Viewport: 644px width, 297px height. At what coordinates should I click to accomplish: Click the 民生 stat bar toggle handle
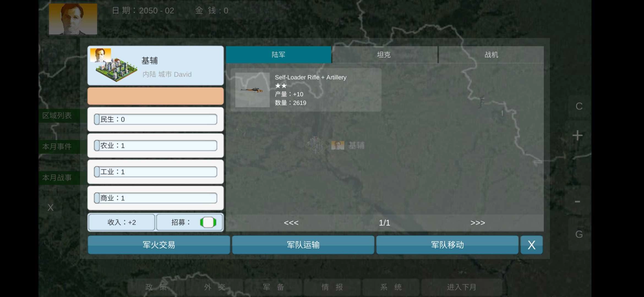[x=97, y=119]
